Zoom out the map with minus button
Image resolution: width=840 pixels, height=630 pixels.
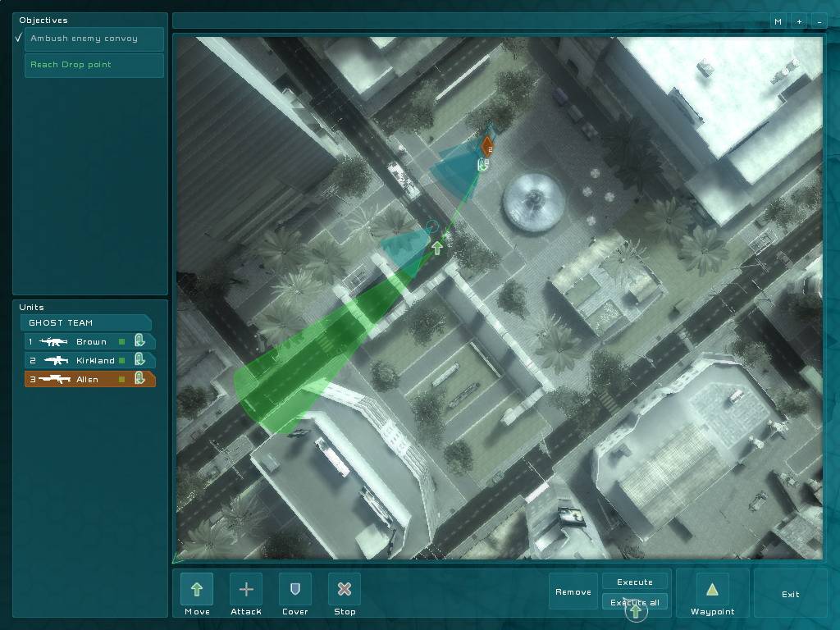818,22
